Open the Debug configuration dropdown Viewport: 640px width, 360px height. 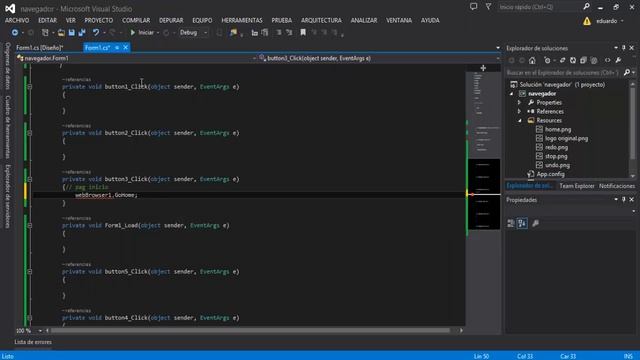point(193,33)
